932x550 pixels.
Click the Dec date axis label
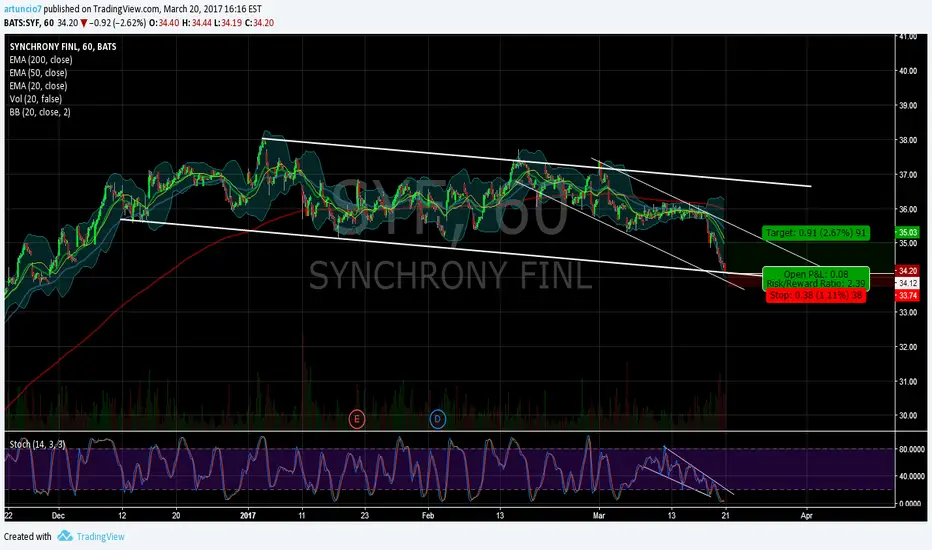58,516
